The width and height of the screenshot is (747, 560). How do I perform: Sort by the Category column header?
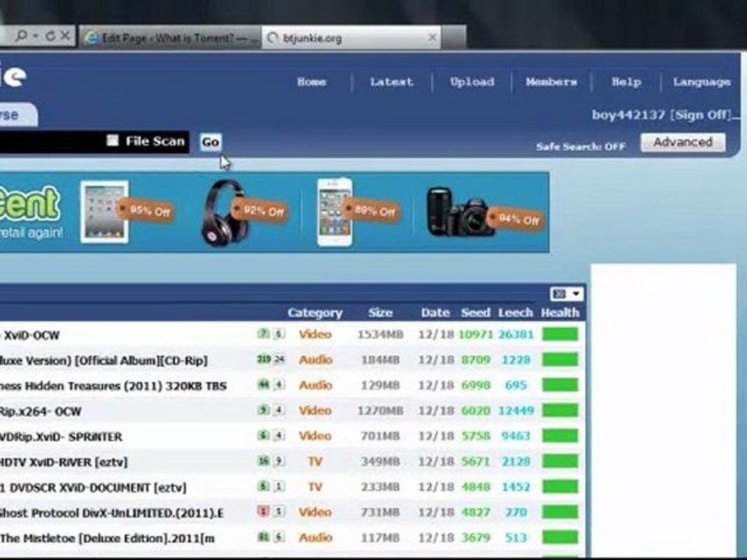[315, 313]
